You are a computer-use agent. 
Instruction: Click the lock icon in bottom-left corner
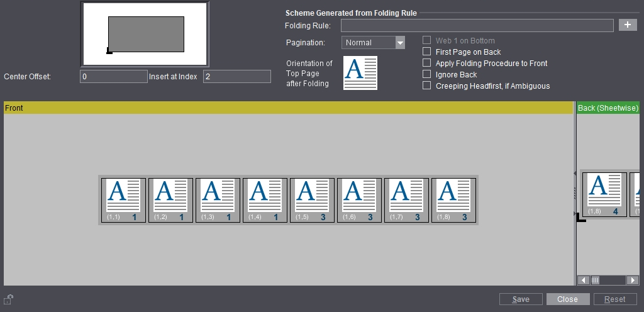coord(8,299)
